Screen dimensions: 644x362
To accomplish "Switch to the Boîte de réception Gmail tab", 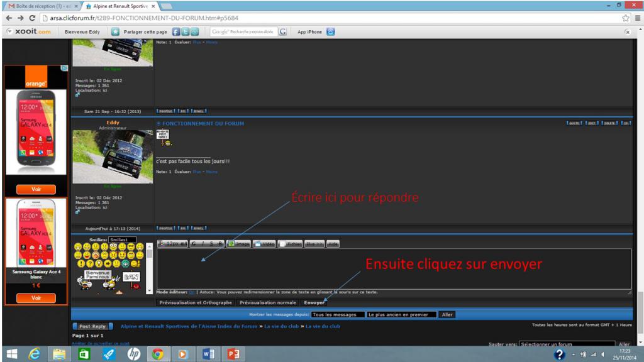I will coord(41,6).
